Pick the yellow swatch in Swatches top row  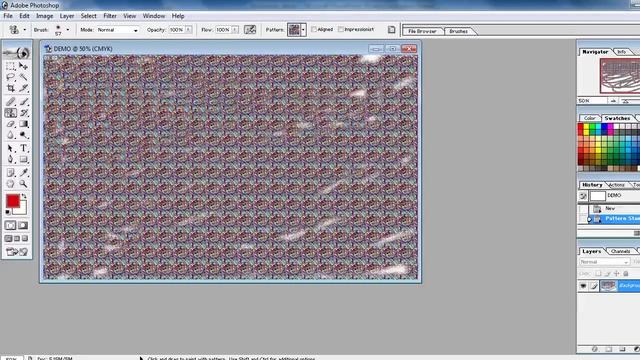[x=587, y=127]
